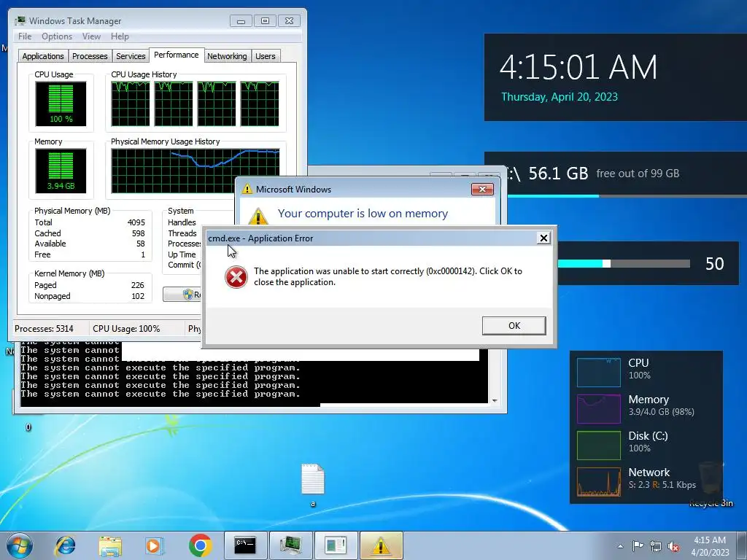Click CPU graph in monitor widget
The width and height of the screenshot is (747, 560).
tap(599, 373)
